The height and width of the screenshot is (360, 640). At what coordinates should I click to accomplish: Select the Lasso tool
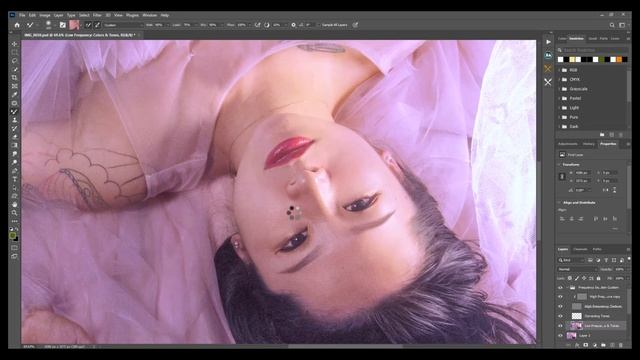pyautogui.click(x=15, y=61)
